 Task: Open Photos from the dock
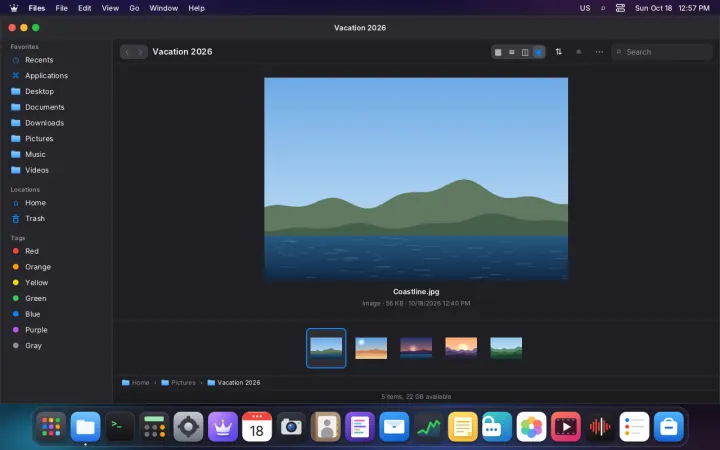(531, 427)
